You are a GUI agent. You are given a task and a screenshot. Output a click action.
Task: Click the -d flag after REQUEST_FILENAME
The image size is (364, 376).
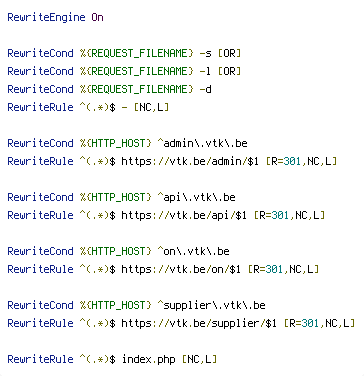tap(205, 89)
